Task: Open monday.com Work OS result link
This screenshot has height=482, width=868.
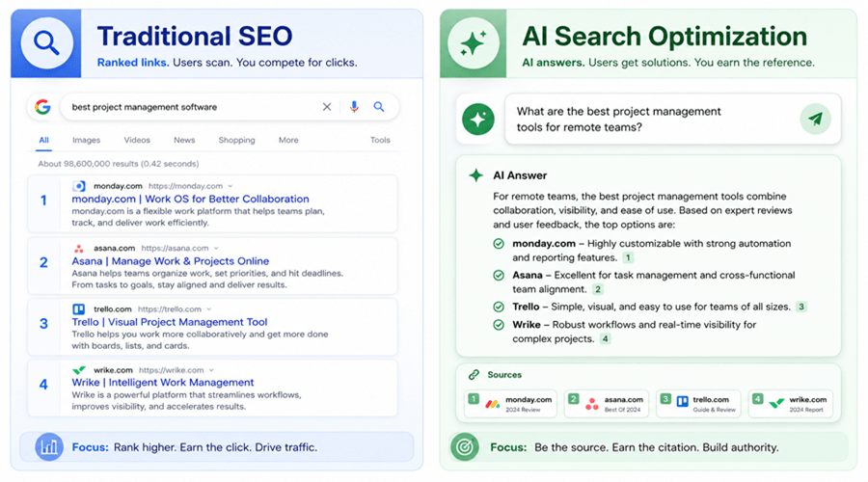Action: pyautogui.click(x=190, y=199)
